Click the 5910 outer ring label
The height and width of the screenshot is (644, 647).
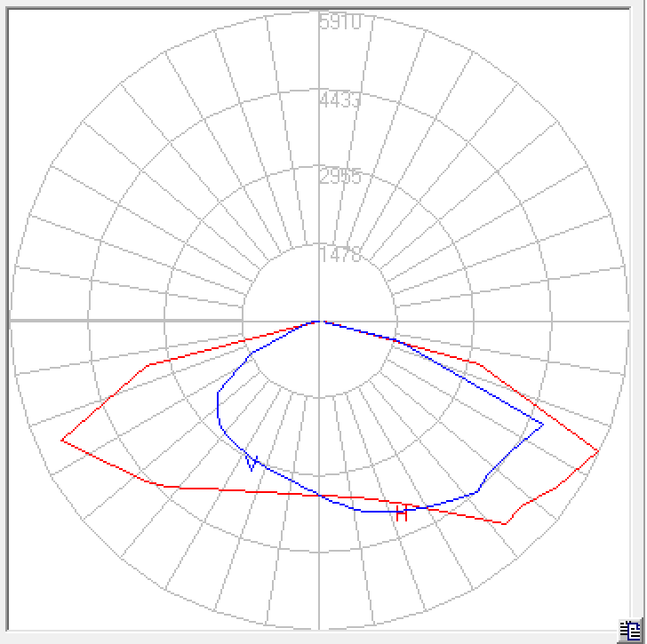click(x=340, y=22)
